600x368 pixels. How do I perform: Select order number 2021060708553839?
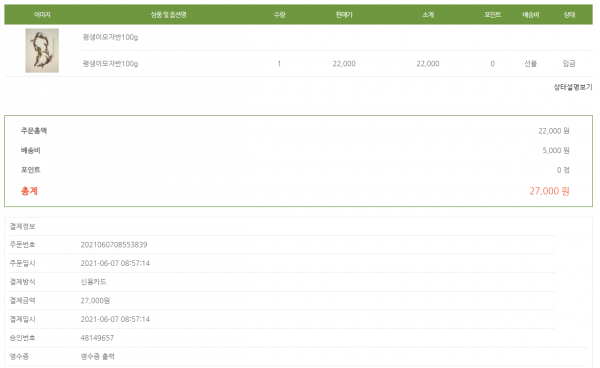(114, 245)
